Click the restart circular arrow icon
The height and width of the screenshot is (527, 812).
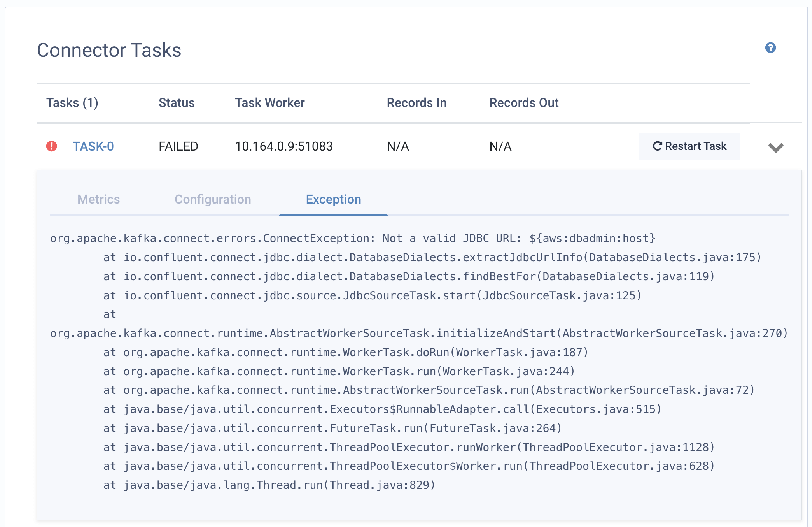(x=657, y=146)
